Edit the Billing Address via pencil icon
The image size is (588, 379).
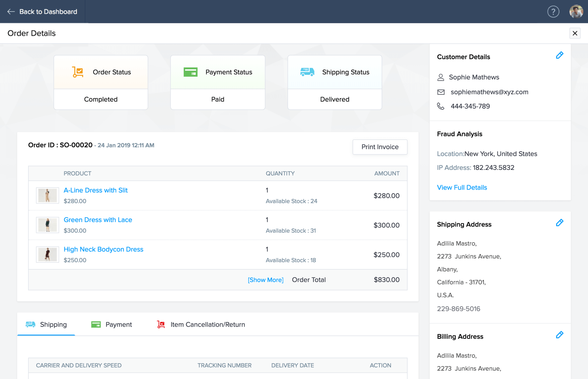[559, 335]
